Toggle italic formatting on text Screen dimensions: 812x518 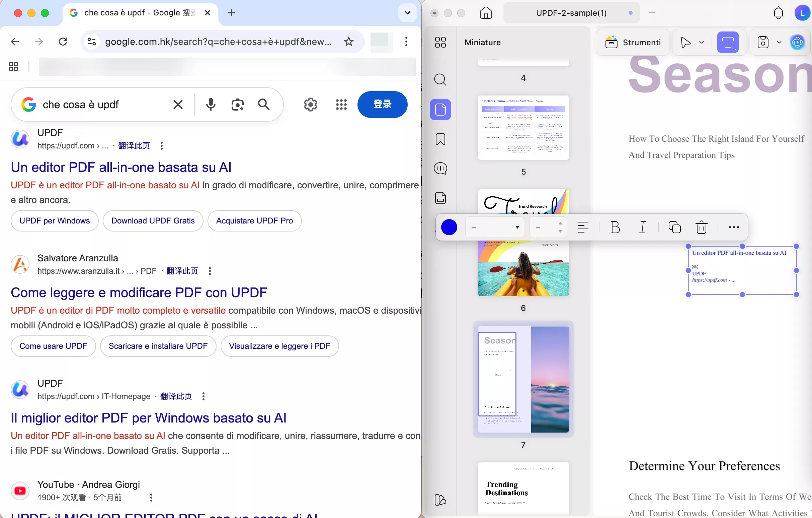coord(642,227)
